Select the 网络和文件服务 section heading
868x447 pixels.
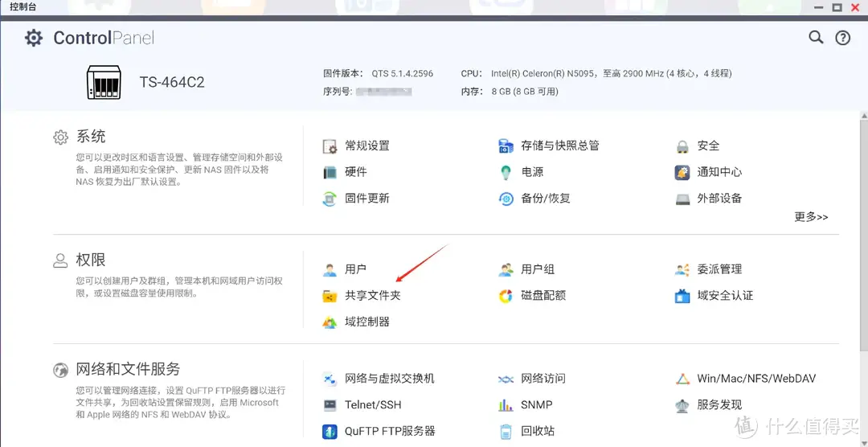click(x=128, y=369)
